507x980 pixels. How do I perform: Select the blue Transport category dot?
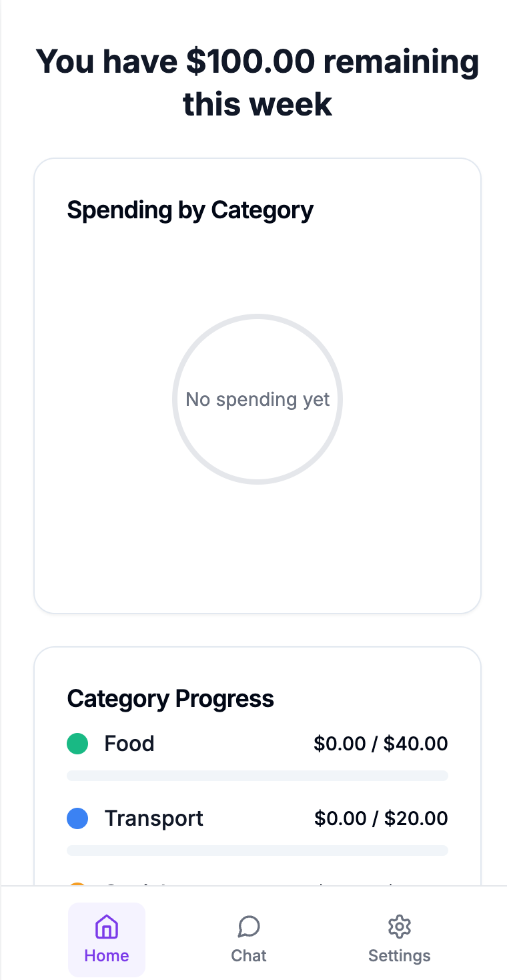coord(78,818)
